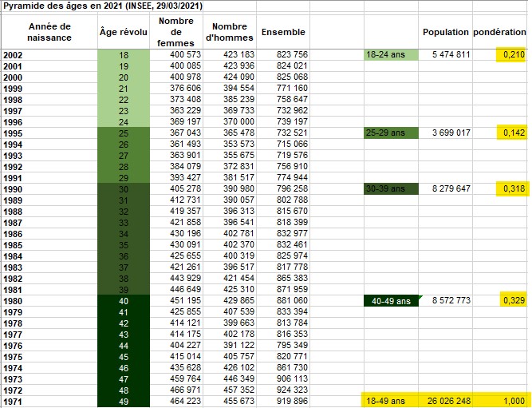Viewport: 532px width, 408px height.
Task: Click population value 5 474 811
Action: coord(446,55)
